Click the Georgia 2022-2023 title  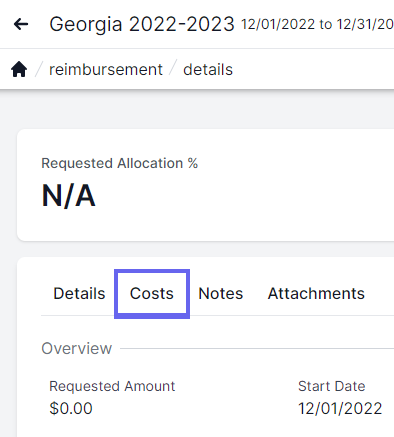142,24
